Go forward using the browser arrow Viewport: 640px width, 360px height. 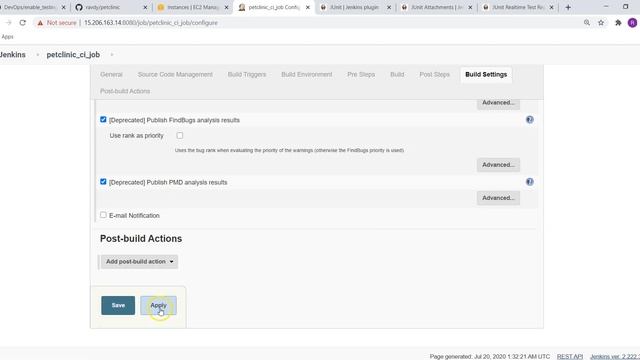click(8, 23)
